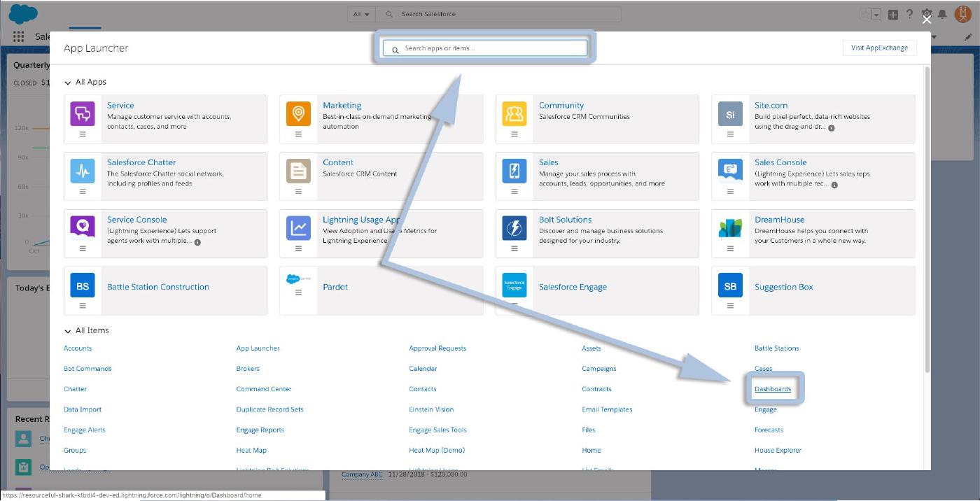Click the App Launcher vertical scrollbar
The height and width of the screenshot is (501, 980).
tap(927, 210)
